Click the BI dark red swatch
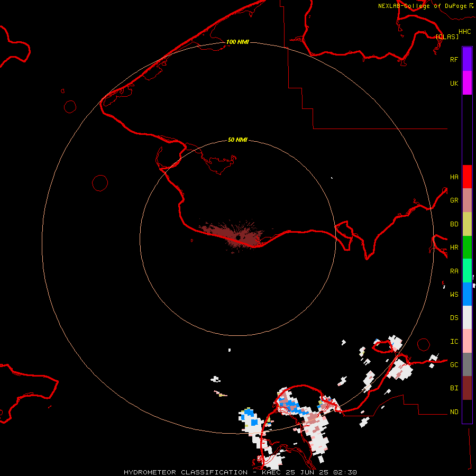 [467, 388]
